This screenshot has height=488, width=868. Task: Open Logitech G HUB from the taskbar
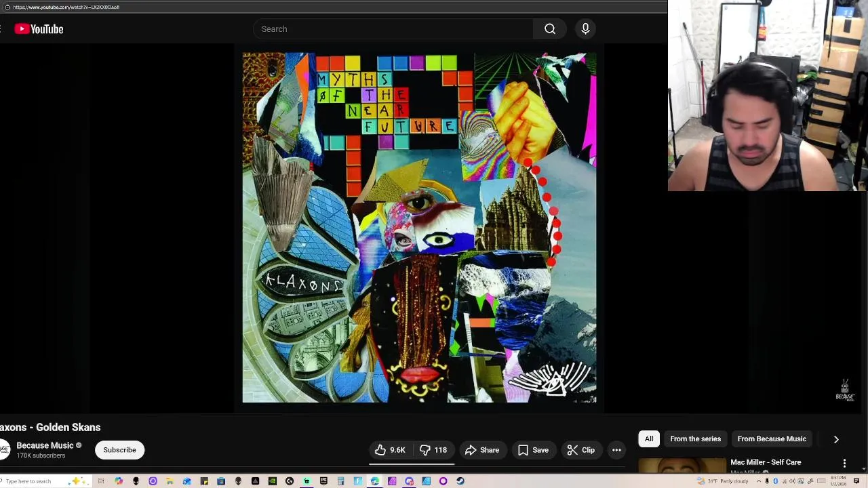point(290,481)
